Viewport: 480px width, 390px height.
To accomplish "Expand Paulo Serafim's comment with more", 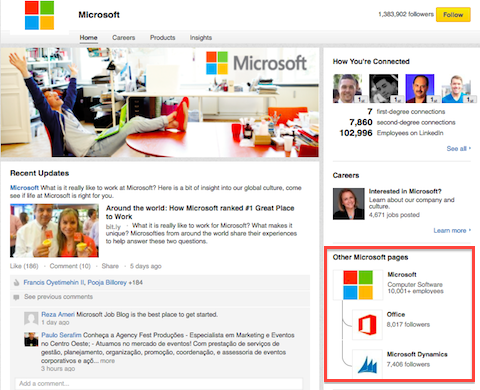I will pos(107,361).
